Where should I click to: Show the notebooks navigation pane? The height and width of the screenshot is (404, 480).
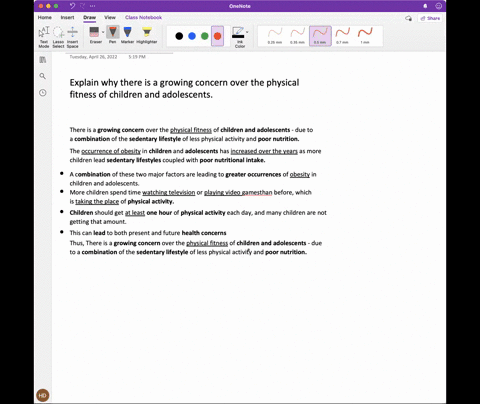click(x=43, y=60)
